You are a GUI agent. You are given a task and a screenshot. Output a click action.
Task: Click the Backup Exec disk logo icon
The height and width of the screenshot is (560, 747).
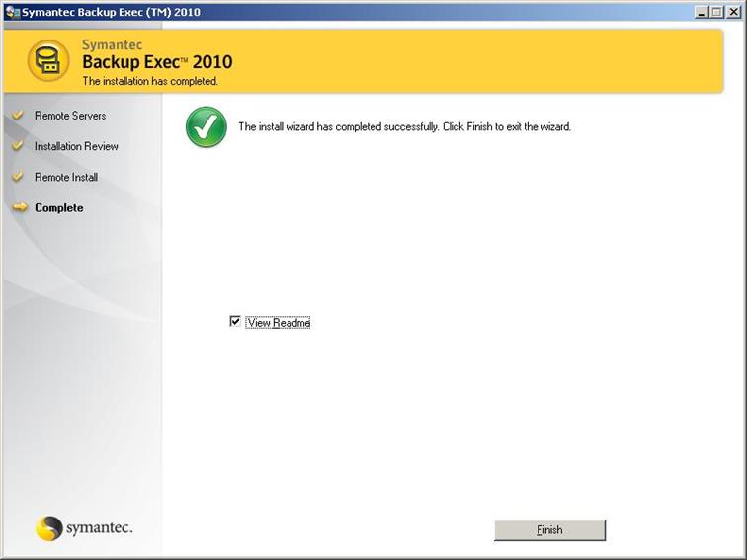tap(48, 60)
